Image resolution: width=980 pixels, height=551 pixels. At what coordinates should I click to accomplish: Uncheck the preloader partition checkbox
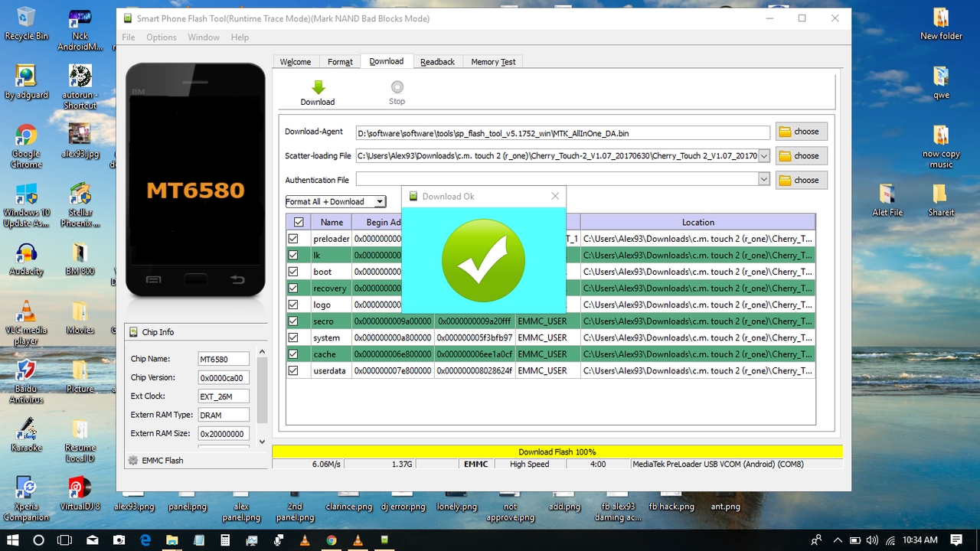(x=293, y=239)
